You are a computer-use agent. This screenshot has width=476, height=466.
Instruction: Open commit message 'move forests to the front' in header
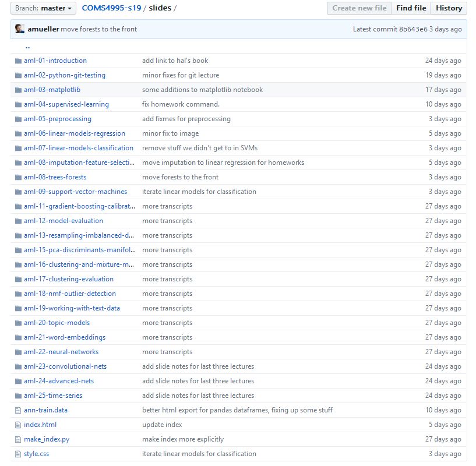pyautogui.click(x=99, y=29)
